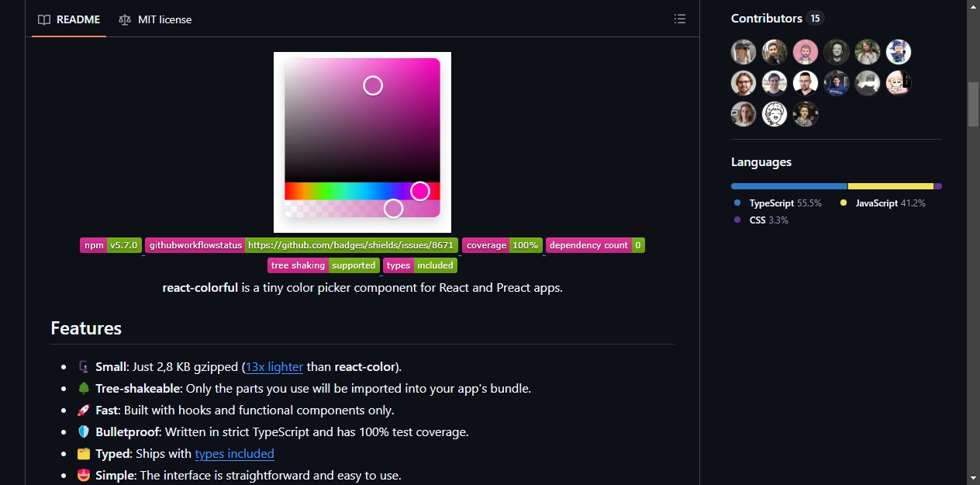Click the heart-eyes emoji beside Simple
The width and height of the screenshot is (980, 485).
pos(84,475)
